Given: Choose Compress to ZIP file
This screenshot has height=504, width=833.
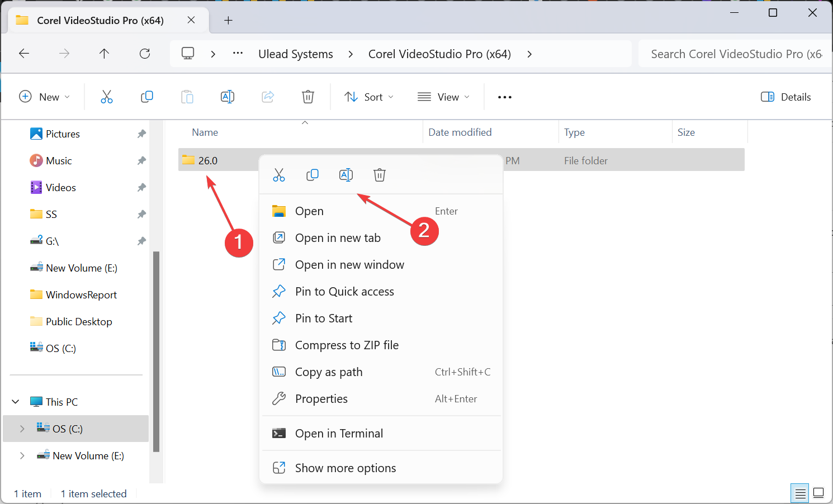Looking at the screenshot, I should 381,345.
